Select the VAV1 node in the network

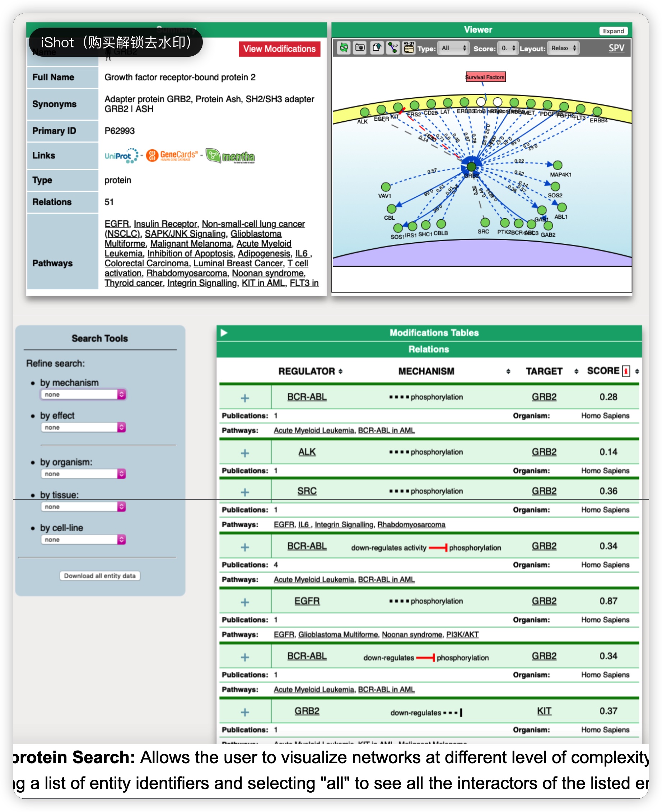(x=386, y=187)
